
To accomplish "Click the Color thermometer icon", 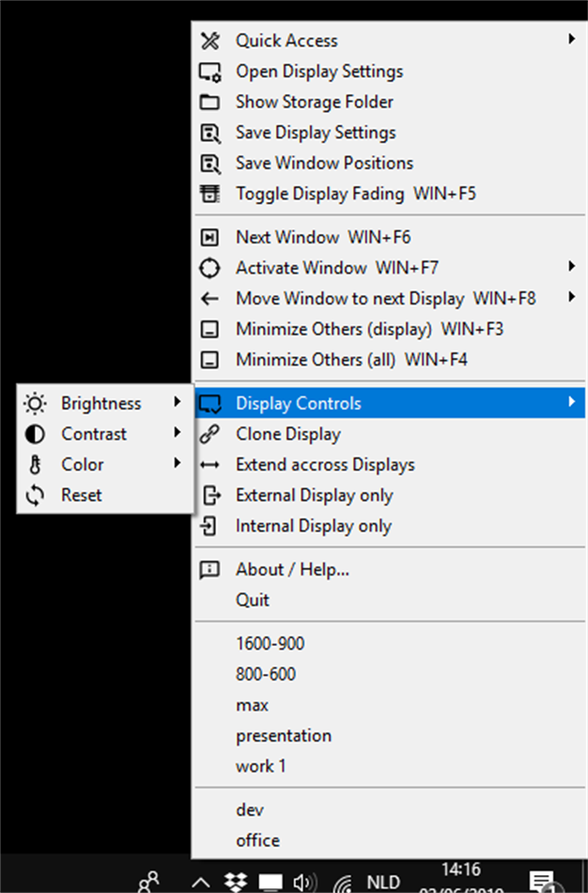I will [36, 464].
